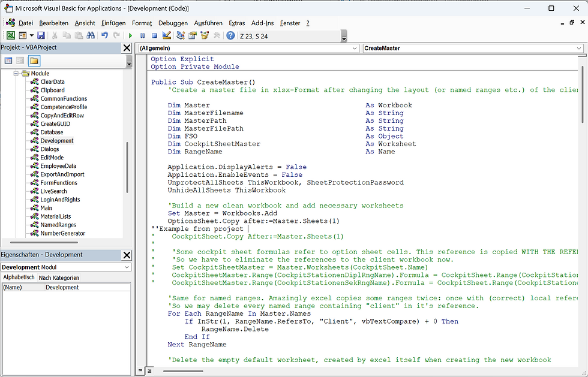Select the EditMode module
Screen dimensions: 588x377
[x=52, y=158]
